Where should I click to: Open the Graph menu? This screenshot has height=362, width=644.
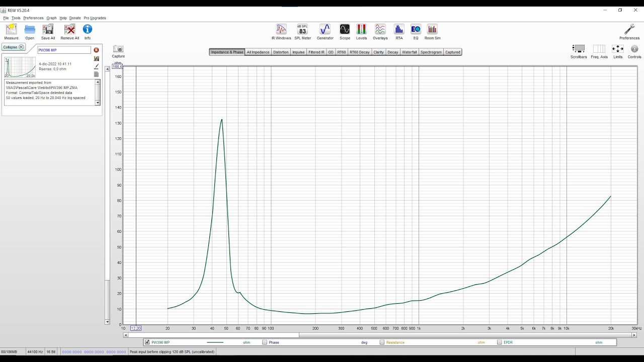coord(51,18)
